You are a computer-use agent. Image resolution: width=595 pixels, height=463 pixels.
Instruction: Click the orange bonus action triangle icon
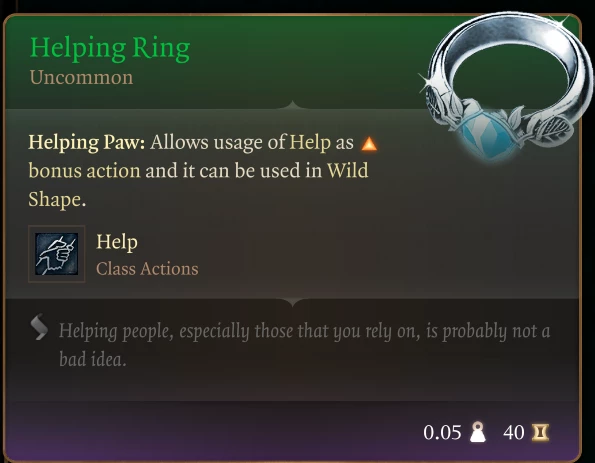[x=369, y=144]
